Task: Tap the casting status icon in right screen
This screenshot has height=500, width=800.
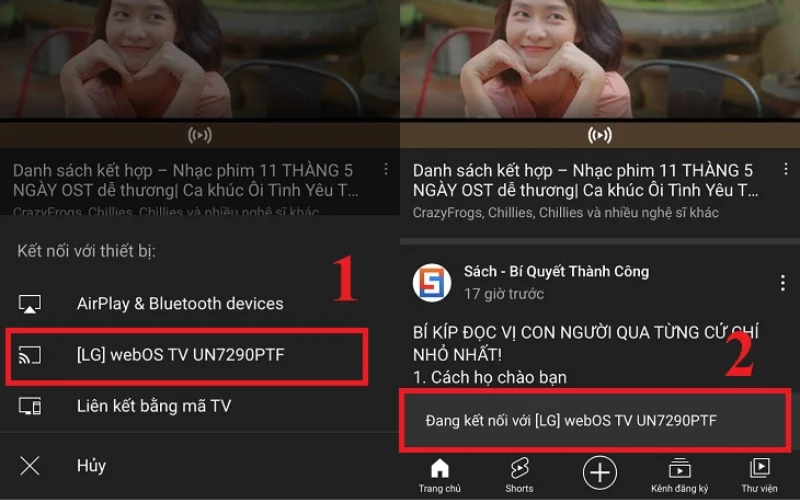Action: tap(599, 135)
